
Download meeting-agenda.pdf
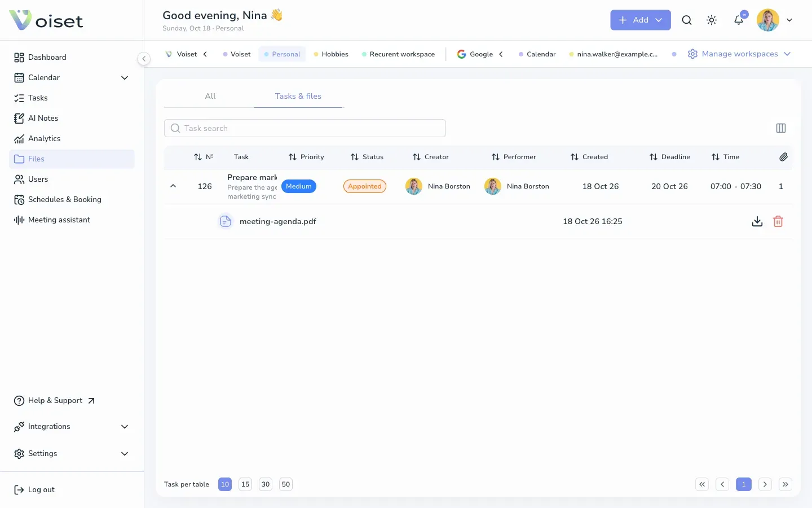[757, 221]
